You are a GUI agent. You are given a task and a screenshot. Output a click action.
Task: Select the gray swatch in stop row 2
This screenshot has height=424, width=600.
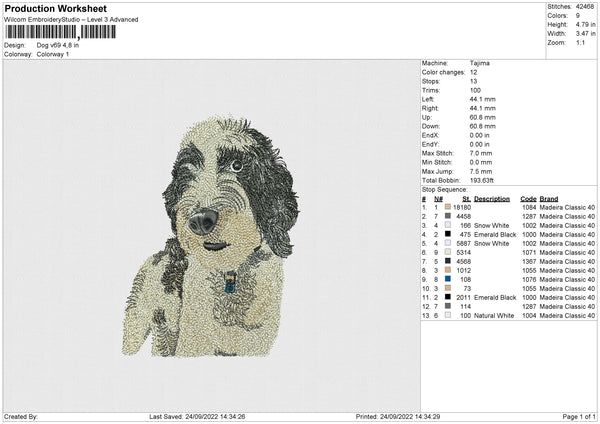pos(448,216)
